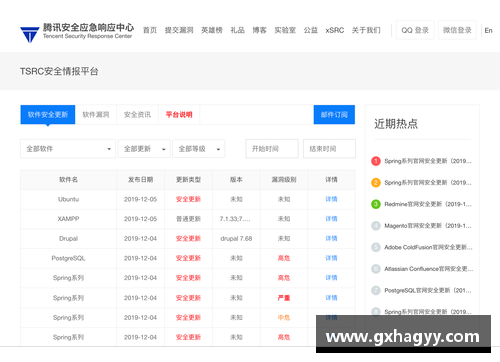Open the 公益 nav item

(x=311, y=30)
